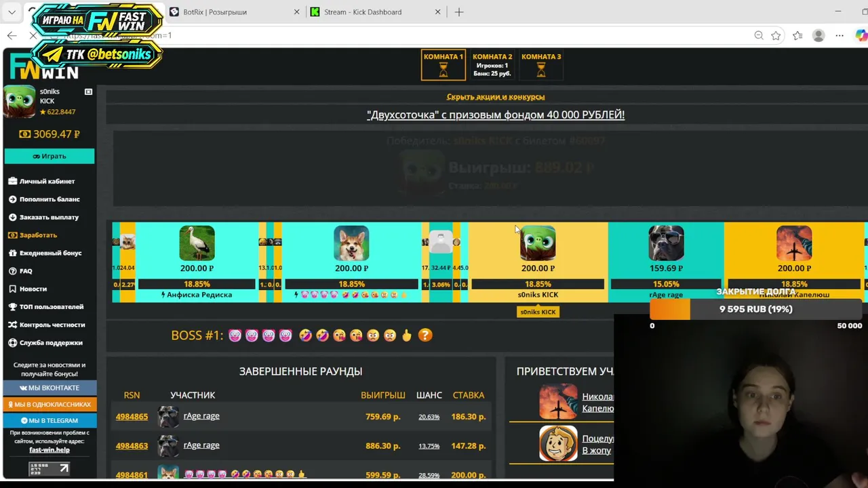
Task: Open rAge rage profile in round 4984865
Action: coord(201,416)
